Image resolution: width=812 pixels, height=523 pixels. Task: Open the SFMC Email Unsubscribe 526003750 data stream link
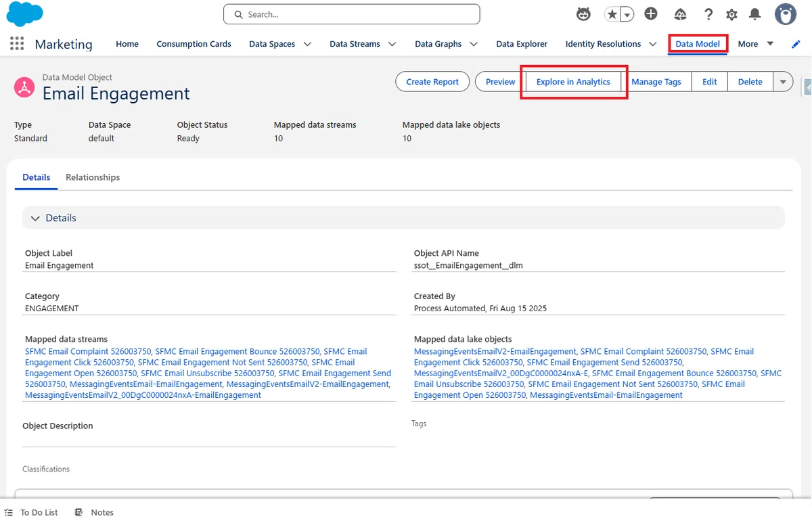click(207, 373)
